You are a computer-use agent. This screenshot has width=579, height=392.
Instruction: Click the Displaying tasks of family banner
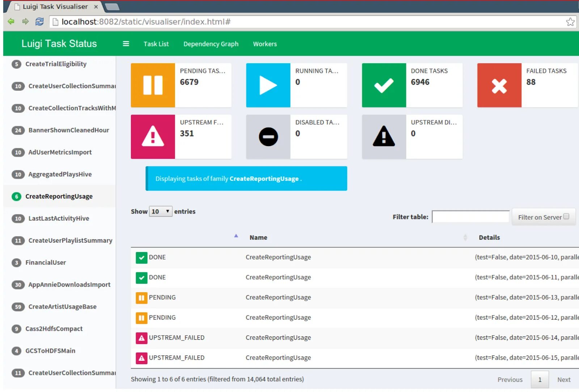tap(246, 179)
